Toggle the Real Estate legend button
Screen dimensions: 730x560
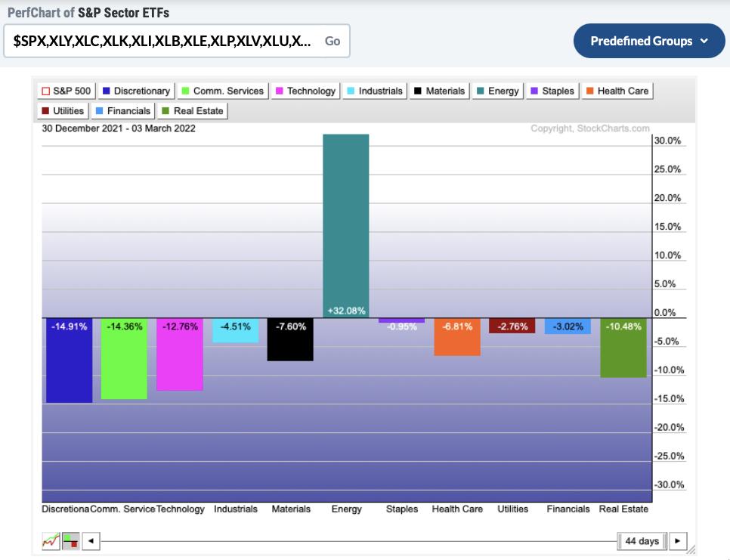pyautogui.click(x=193, y=111)
